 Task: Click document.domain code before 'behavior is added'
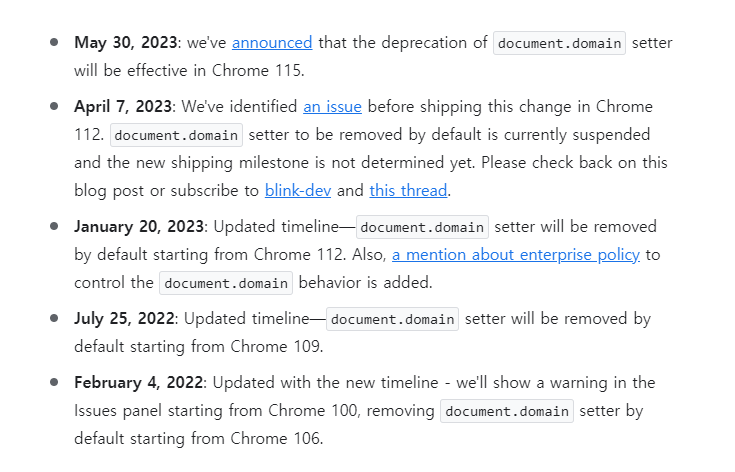tap(226, 283)
